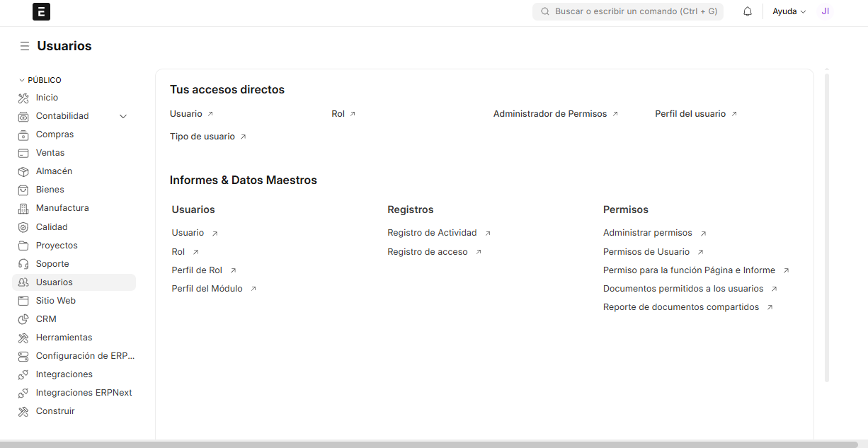
Task: Expand the Contabilidad sidebar chevron
Action: tap(123, 116)
